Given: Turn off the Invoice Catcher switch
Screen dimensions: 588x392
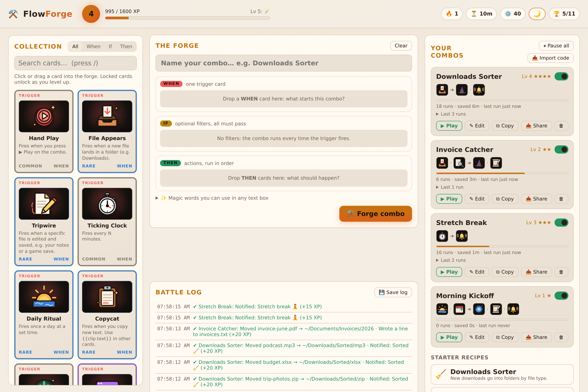Looking at the screenshot, I should pyautogui.click(x=561, y=149).
